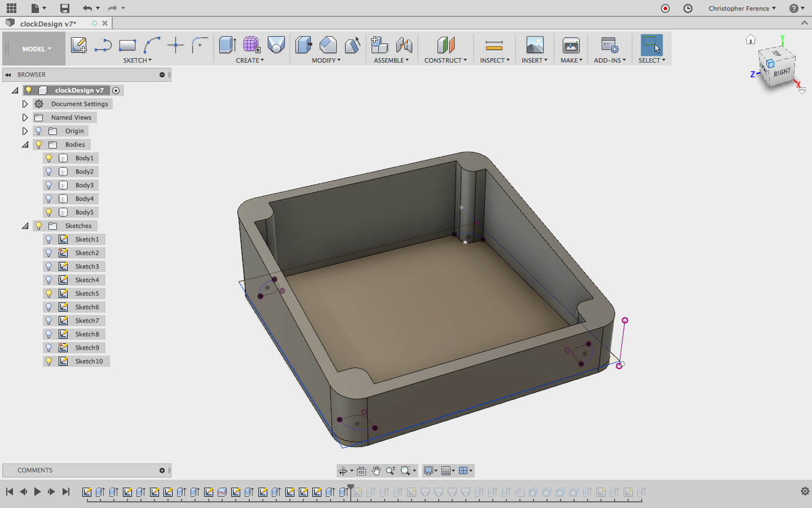Click the Joint tool icon
Viewport: 812px width, 508px height.
click(404, 45)
